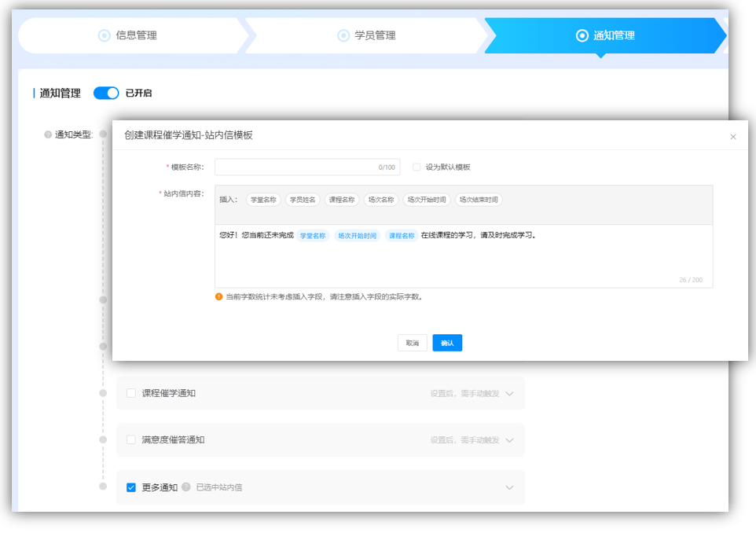The image size is (756, 533).
Task: Select the blue 课程名称 tag inside the message text
Action: coord(402,234)
